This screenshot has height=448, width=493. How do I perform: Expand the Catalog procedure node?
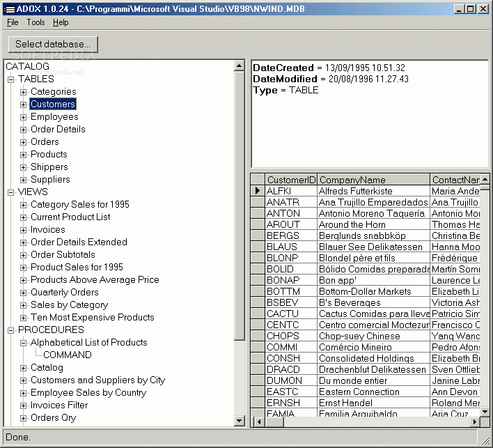tap(23, 368)
